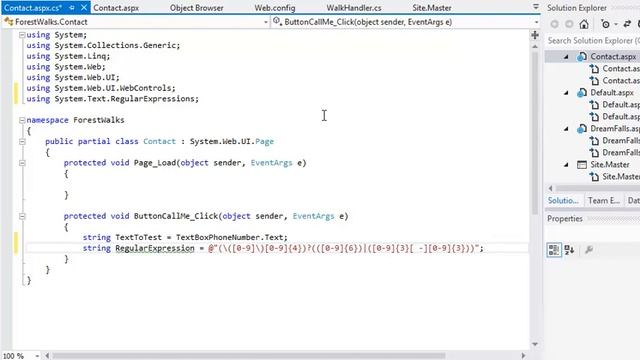The image size is (640, 360).
Task: Switch Properties to Categorized view
Action: pyautogui.click(x=554, y=249)
